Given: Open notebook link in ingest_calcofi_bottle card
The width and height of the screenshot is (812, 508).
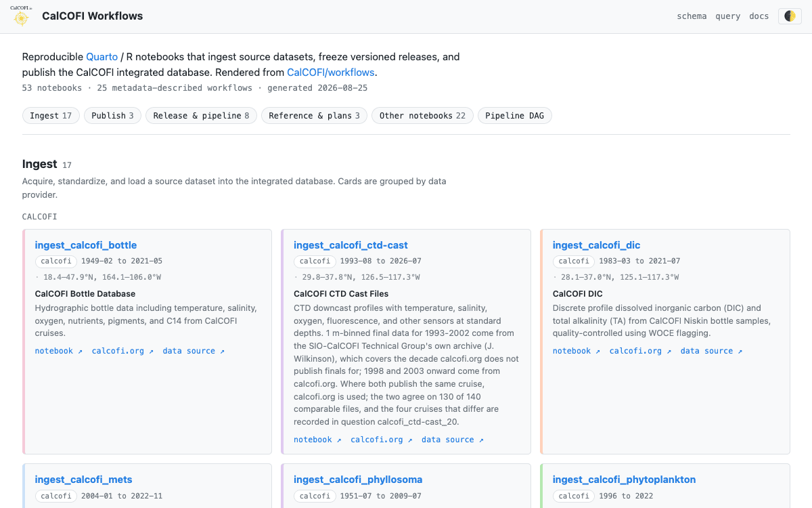Looking at the screenshot, I should tap(59, 351).
